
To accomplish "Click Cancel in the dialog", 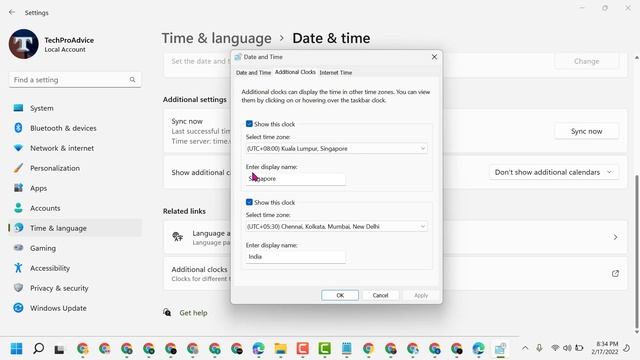I will [x=380, y=295].
